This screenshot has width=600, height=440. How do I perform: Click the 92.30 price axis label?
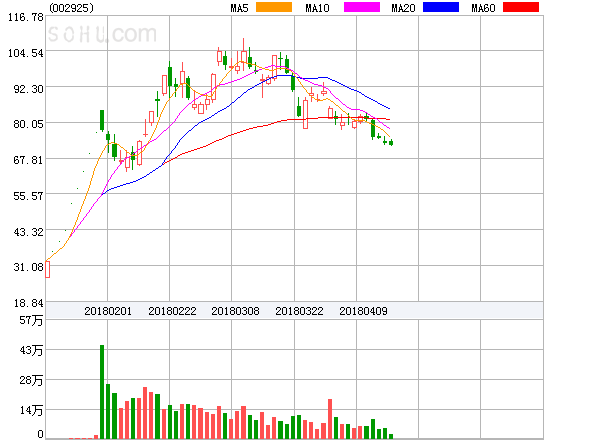tap(28, 89)
